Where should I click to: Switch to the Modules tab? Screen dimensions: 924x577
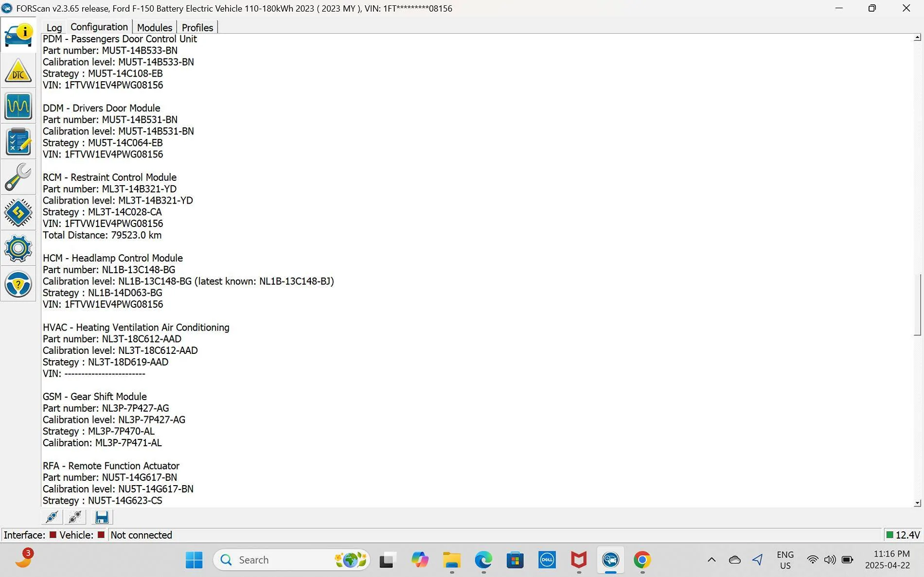coord(155,28)
